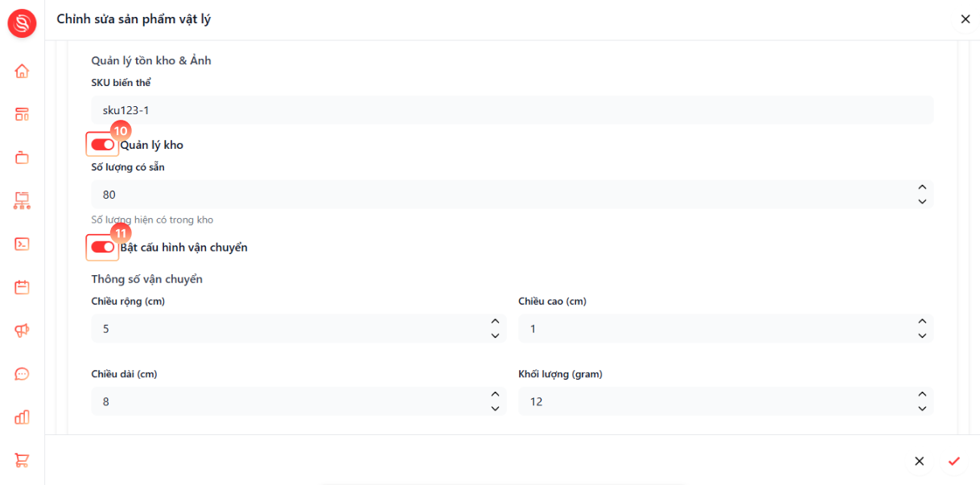Viewport: 980px width, 485px height.
Task: Open the calendar icon in sidebar
Action: pos(22,286)
